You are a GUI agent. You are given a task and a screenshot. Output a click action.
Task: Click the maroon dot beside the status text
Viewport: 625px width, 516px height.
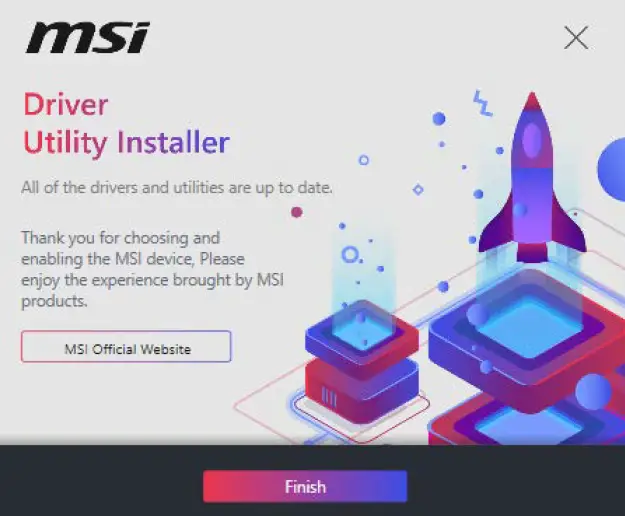click(x=297, y=212)
